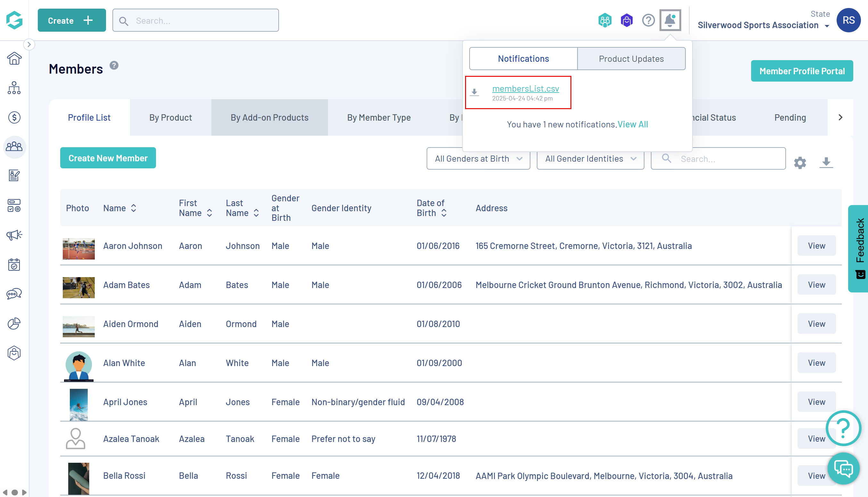Open the Home icon in sidebar

[x=14, y=58]
